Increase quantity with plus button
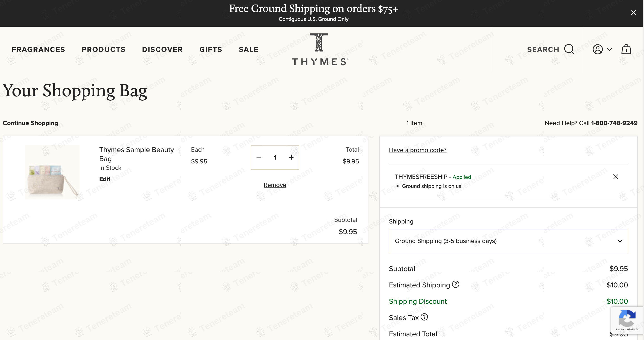The image size is (644, 340). tap(291, 157)
